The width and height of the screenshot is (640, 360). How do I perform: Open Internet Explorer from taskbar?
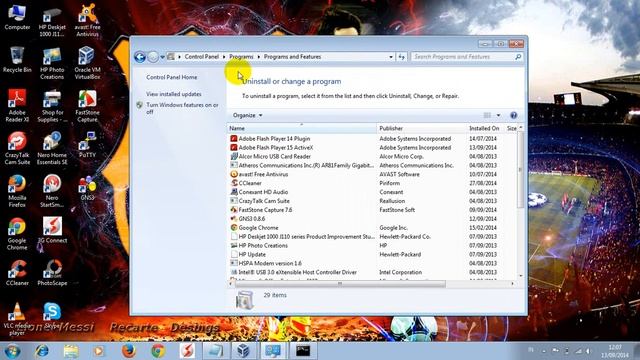tap(42, 351)
